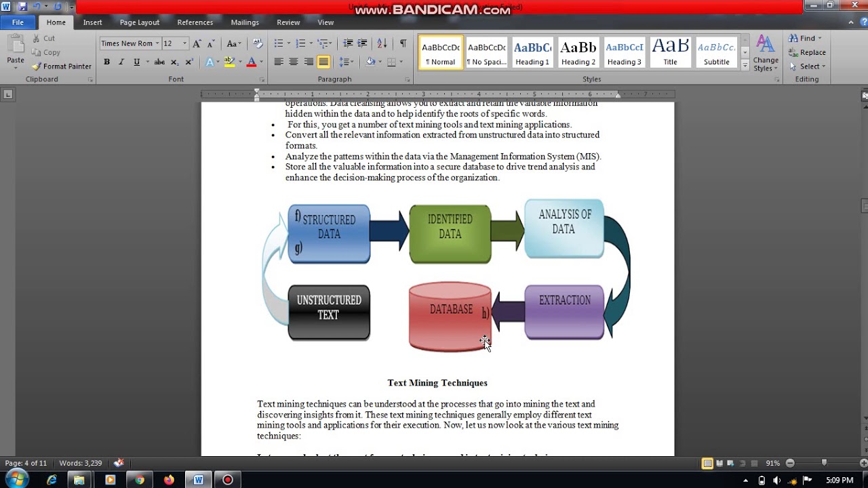Viewport: 868px width, 488px height.
Task: Click Clear Formatting icon
Action: coord(258,43)
